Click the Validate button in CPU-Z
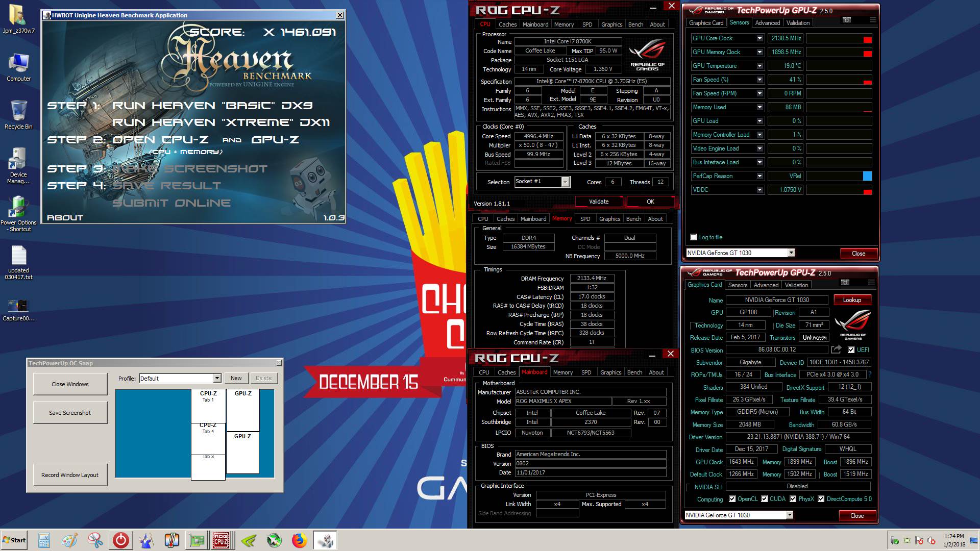Viewport: 980px width, 551px height. point(599,202)
